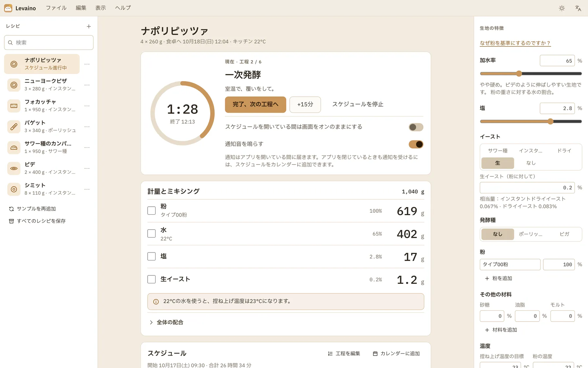This screenshot has height=368, width=588.
Task: Open more options for フォカッチャ
Action: tap(87, 106)
